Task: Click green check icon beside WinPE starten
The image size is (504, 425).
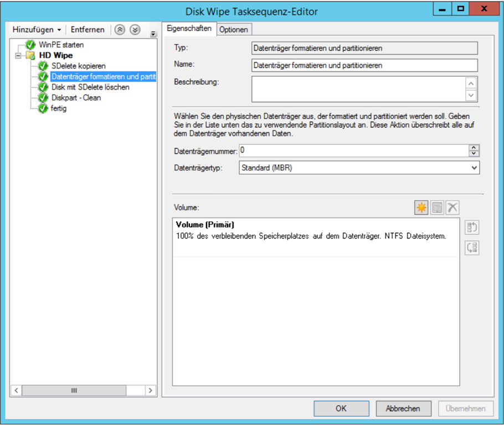Action: click(31, 45)
